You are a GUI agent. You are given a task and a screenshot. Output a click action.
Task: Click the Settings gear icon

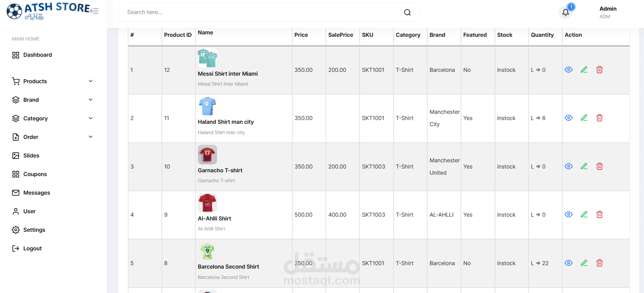16,230
